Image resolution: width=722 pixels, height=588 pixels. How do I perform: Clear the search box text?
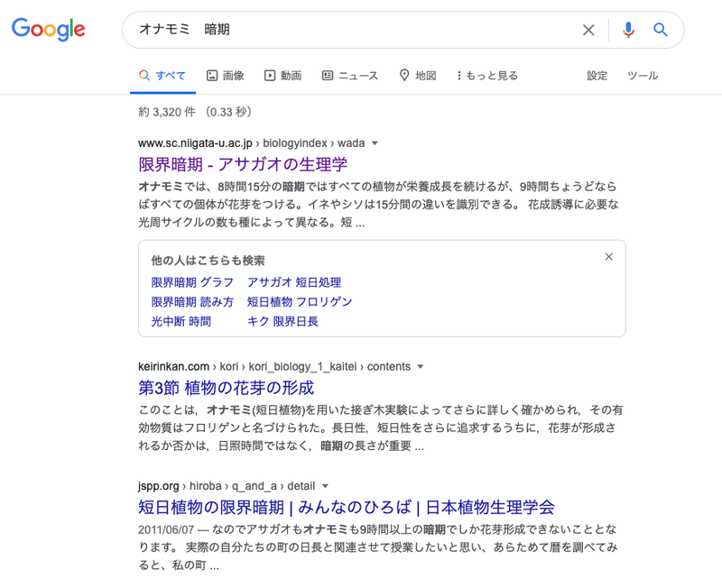(x=588, y=30)
